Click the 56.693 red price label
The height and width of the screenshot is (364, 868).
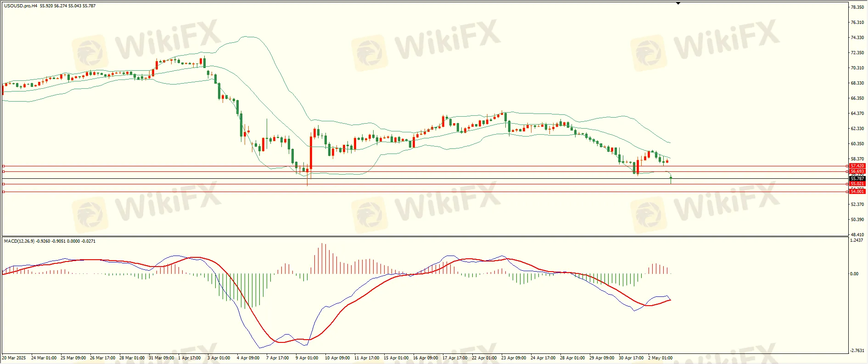(x=857, y=171)
